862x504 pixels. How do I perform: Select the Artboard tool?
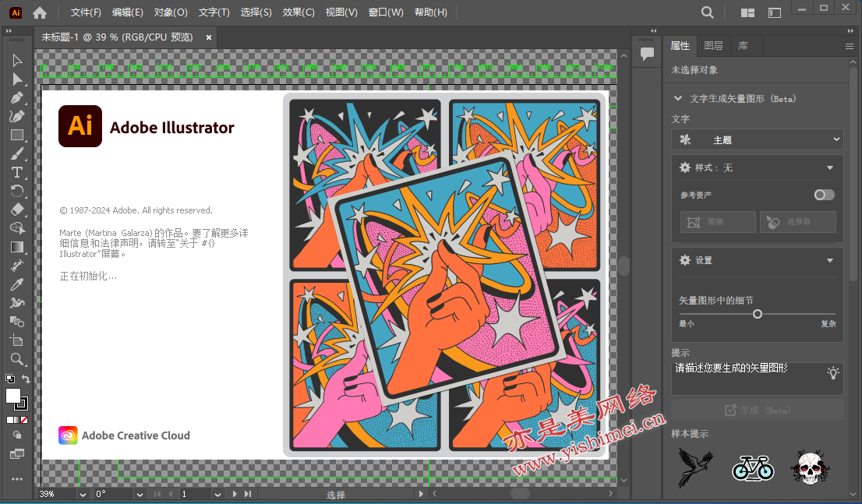17,340
